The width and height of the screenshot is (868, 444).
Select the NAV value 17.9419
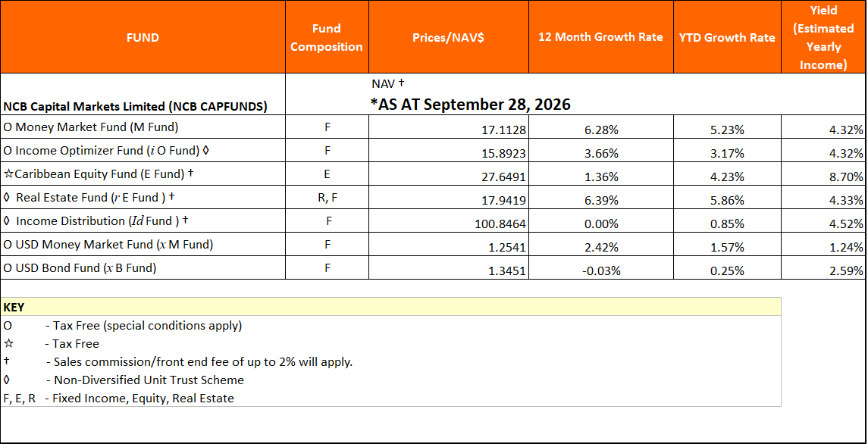[x=504, y=201]
